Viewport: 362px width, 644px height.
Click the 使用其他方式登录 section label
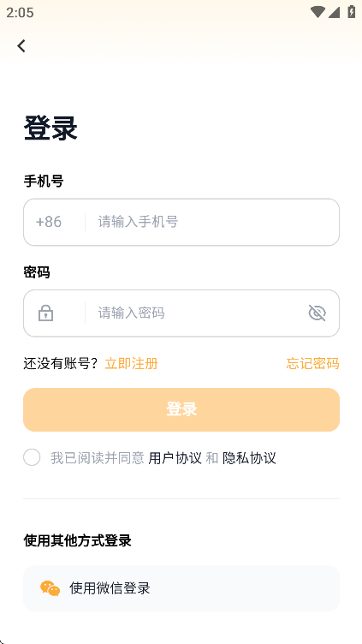(x=77, y=540)
